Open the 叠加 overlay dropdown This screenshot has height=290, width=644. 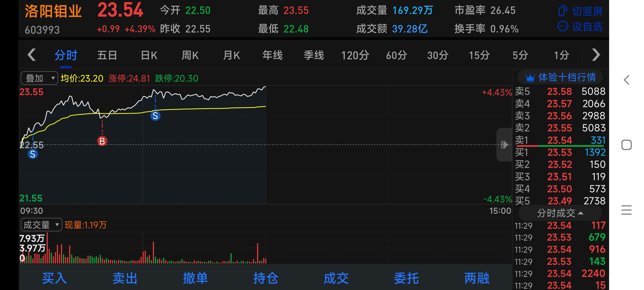click(x=39, y=78)
